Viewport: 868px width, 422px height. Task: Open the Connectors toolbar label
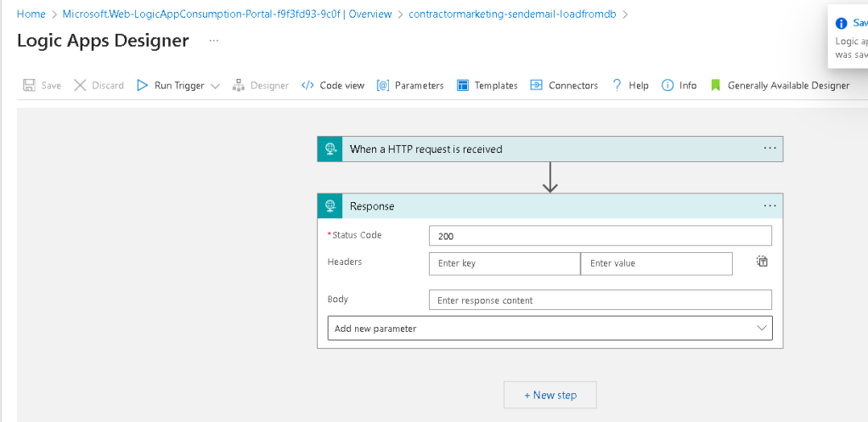coord(573,86)
